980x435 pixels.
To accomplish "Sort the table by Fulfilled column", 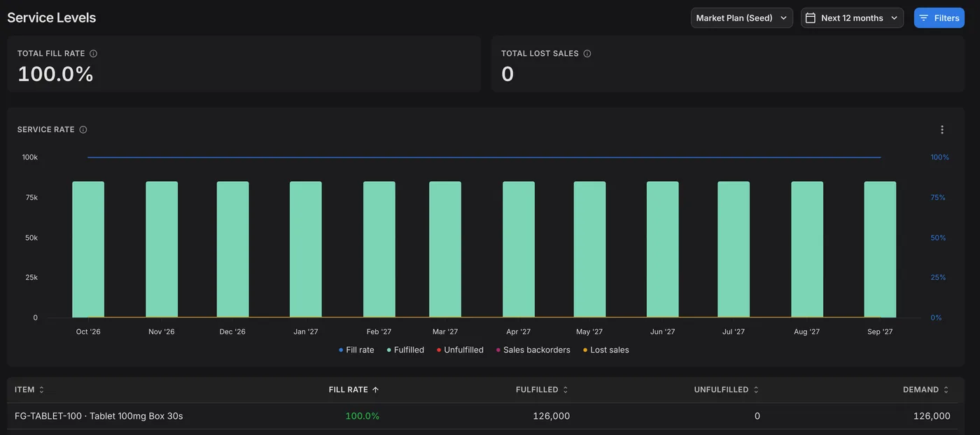I will (x=542, y=390).
